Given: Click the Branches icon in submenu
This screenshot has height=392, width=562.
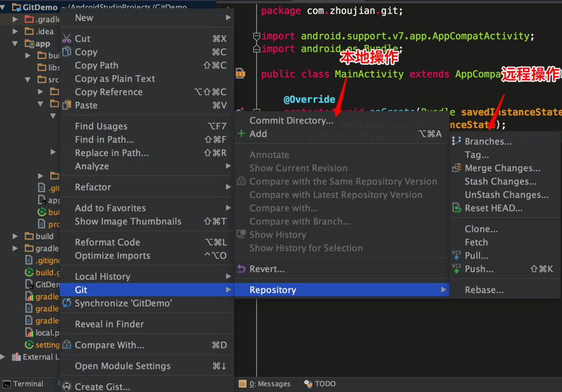Looking at the screenshot, I should click(x=456, y=141).
